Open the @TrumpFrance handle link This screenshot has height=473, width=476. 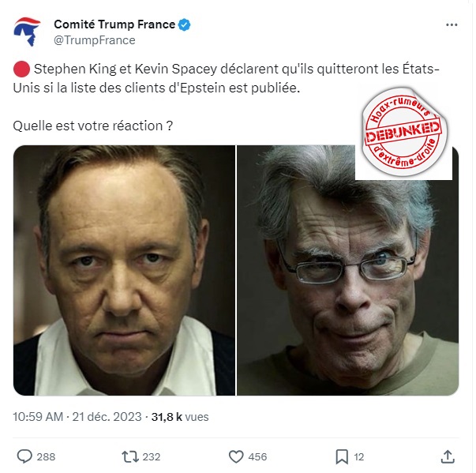tap(95, 40)
